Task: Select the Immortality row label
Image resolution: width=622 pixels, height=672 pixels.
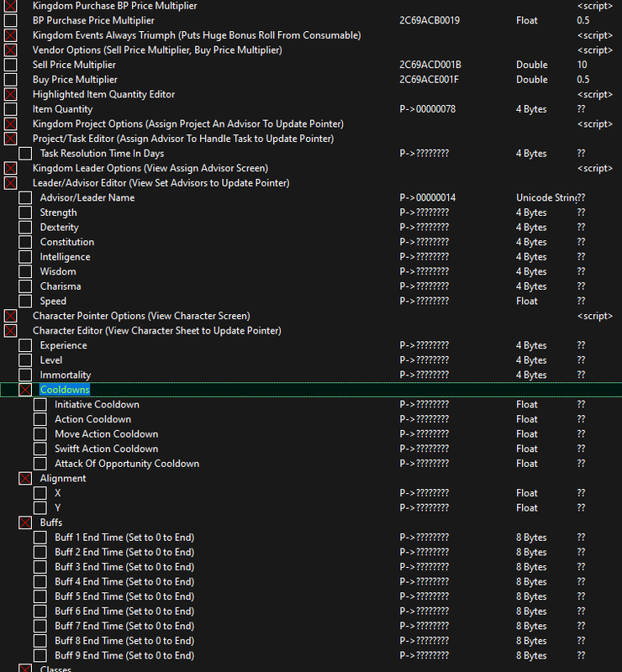Action: 66,375
